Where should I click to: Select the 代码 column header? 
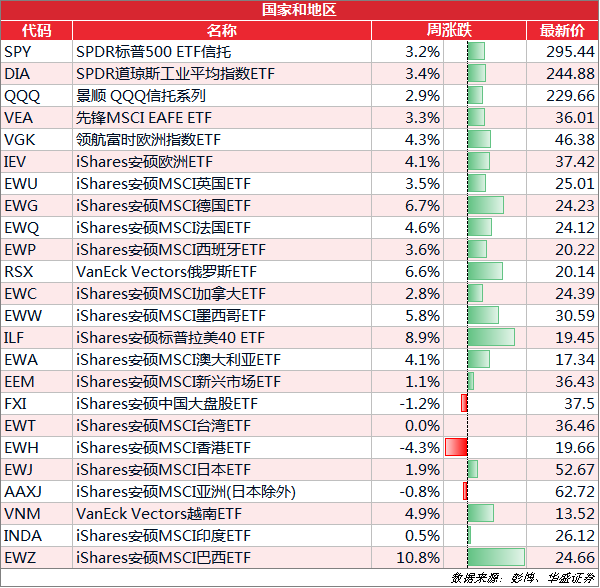36,30
